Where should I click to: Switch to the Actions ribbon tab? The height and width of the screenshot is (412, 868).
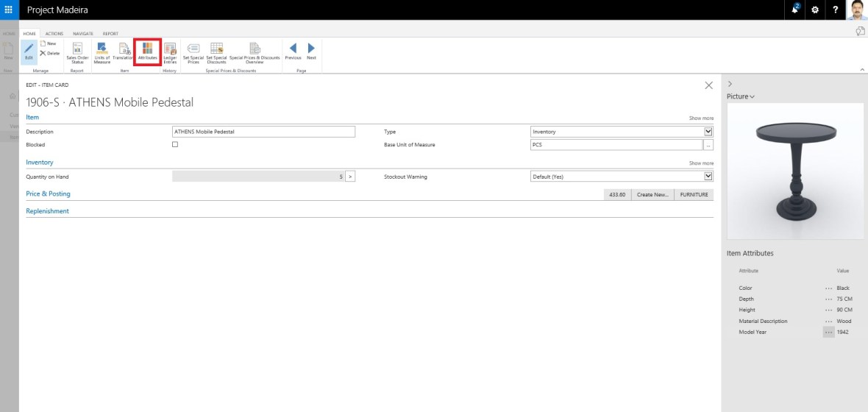click(x=54, y=34)
